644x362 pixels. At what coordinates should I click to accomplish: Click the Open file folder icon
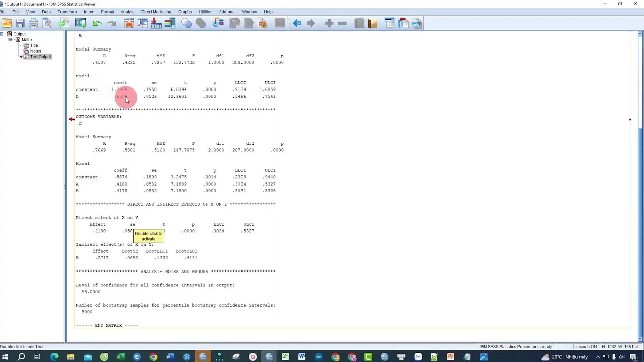(6, 23)
